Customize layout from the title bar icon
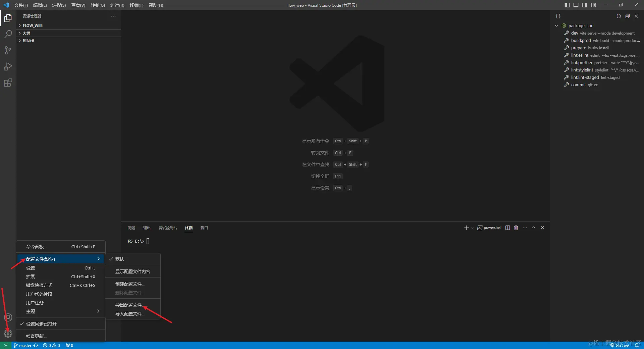 pyautogui.click(x=594, y=5)
